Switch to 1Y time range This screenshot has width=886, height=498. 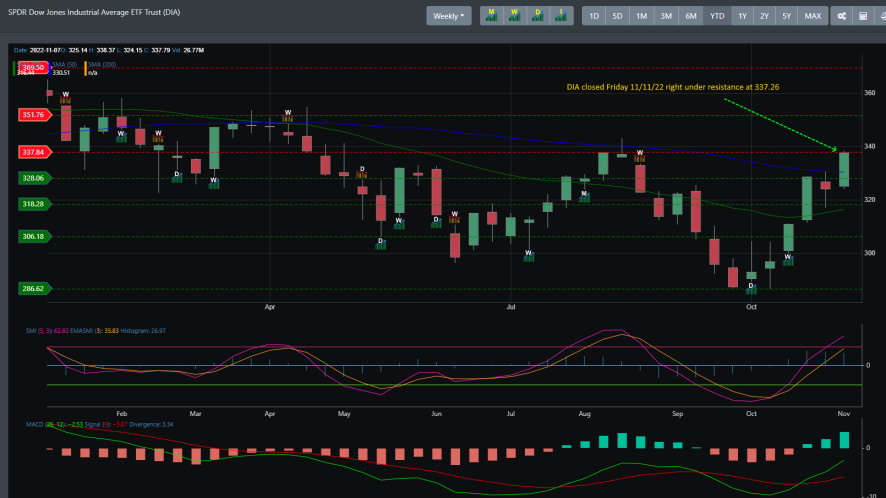pos(742,16)
